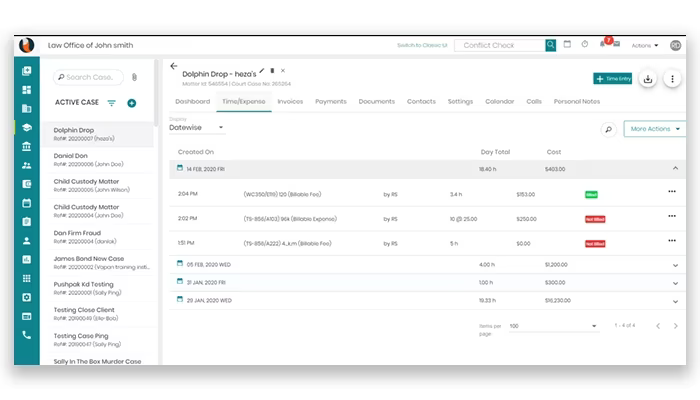This screenshot has width=700, height=400.
Task: Select the Time/Expense tab
Action: click(x=244, y=102)
